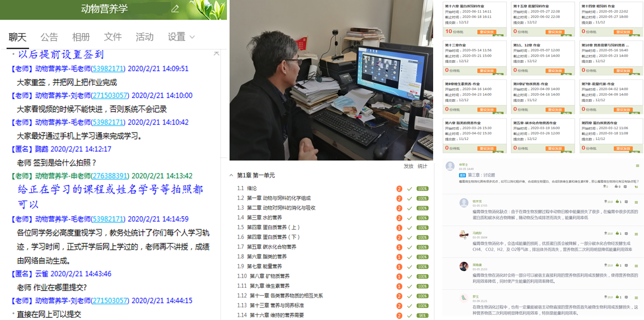Click the orange task-count badge for 1.1 绪论
644x320 pixels.
pos(399,189)
